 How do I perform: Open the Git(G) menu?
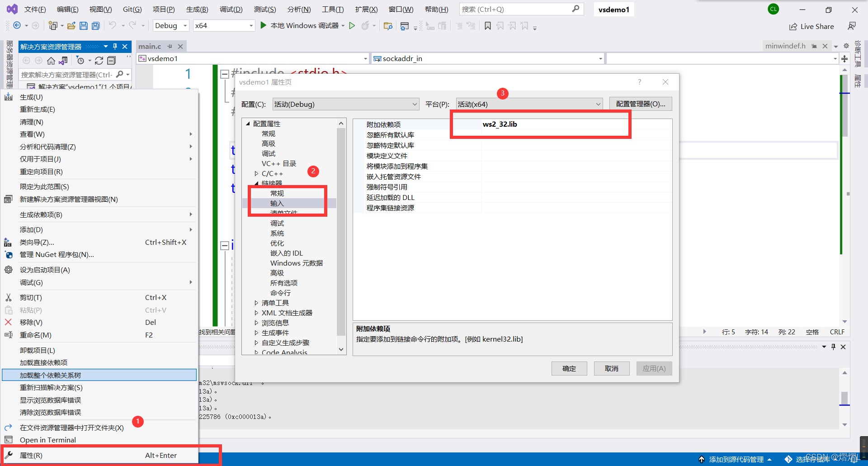[132, 9]
